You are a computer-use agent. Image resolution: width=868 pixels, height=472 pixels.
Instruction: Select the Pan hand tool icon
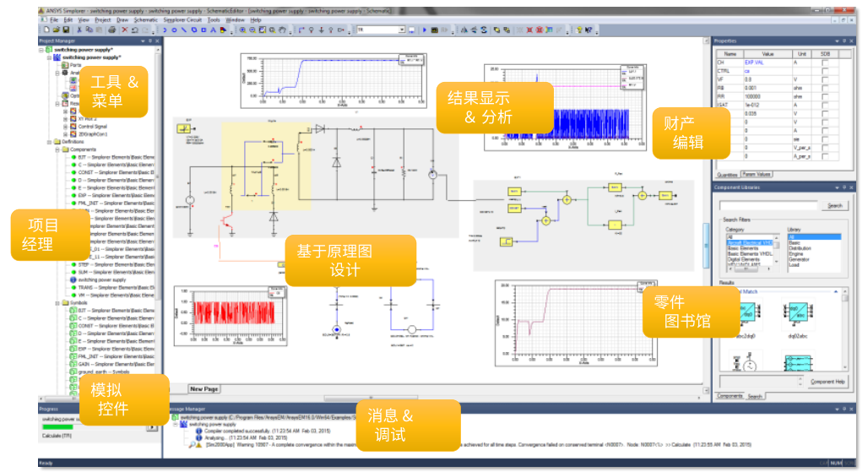coord(282,30)
